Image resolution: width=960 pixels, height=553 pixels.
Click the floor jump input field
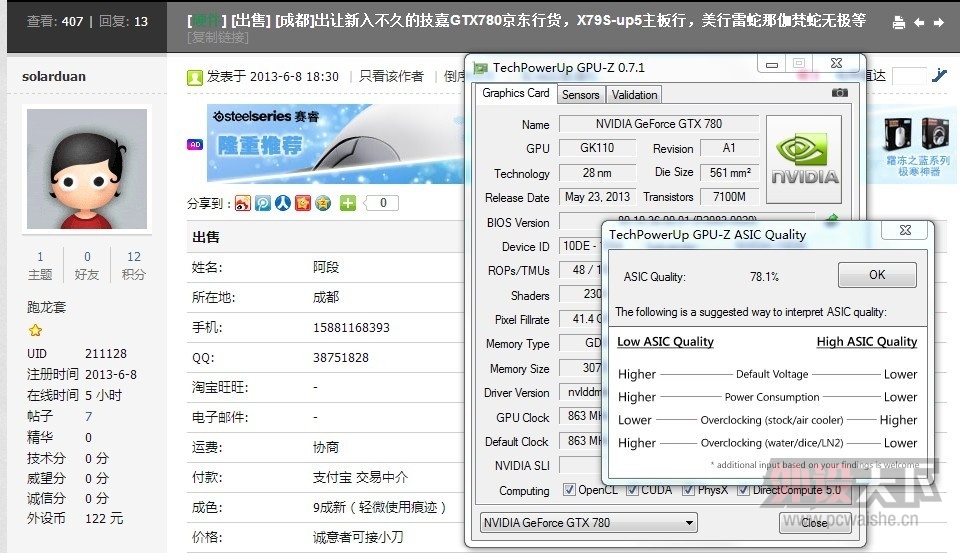pyautogui.click(x=909, y=77)
